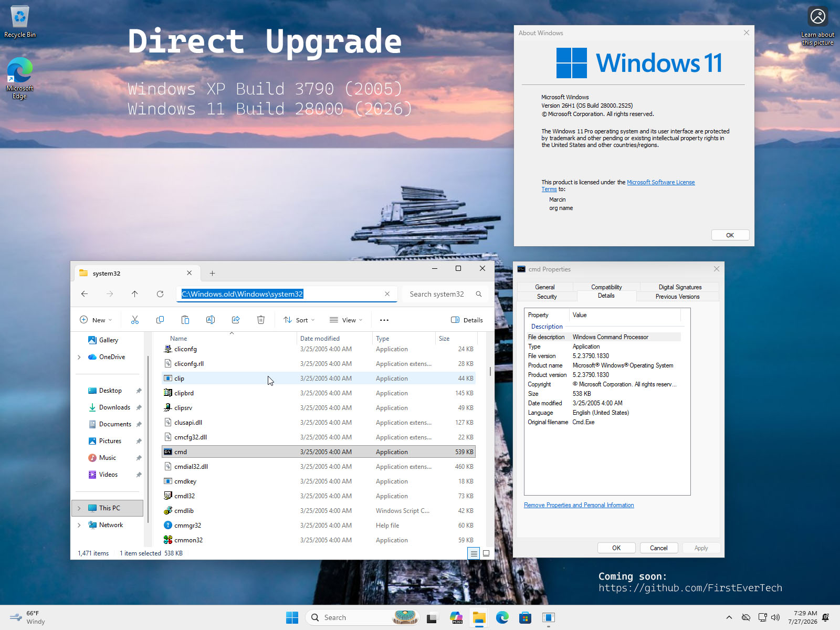Open the View layout dropdown

click(x=346, y=320)
